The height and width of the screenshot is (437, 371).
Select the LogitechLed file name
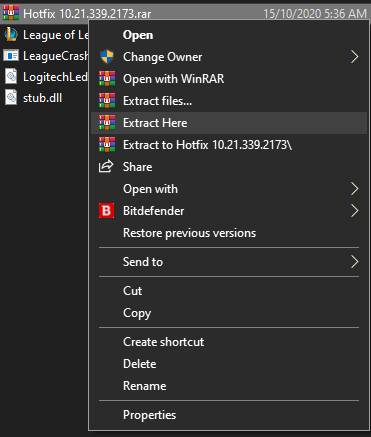point(55,77)
